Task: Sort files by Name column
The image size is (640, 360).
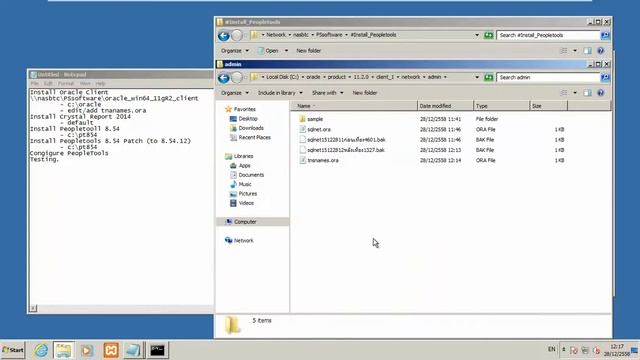Action: 354,106
